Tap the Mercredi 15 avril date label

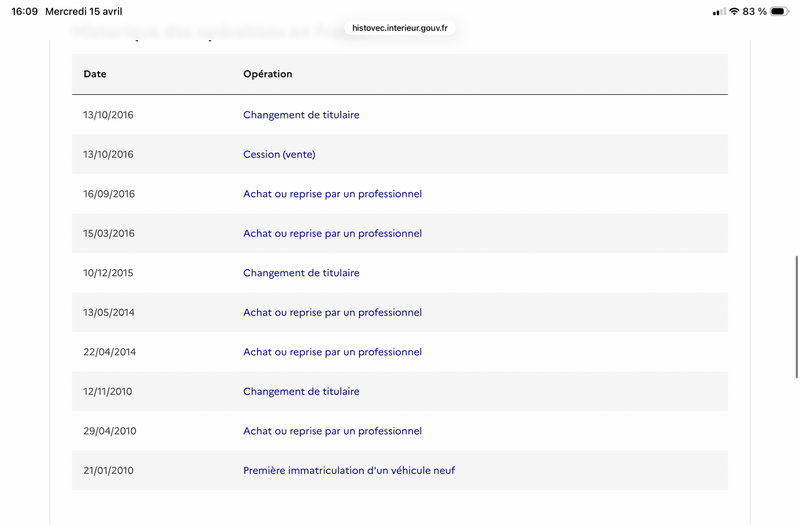click(84, 11)
